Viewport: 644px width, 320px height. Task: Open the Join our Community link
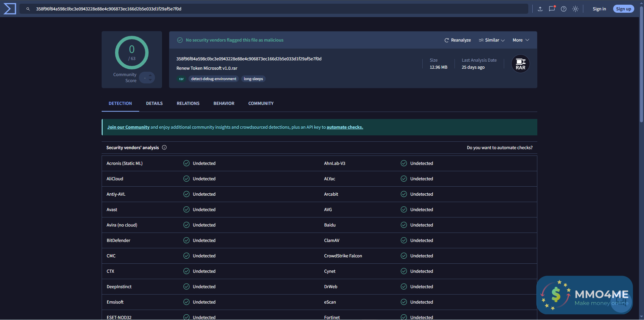click(x=128, y=127)
